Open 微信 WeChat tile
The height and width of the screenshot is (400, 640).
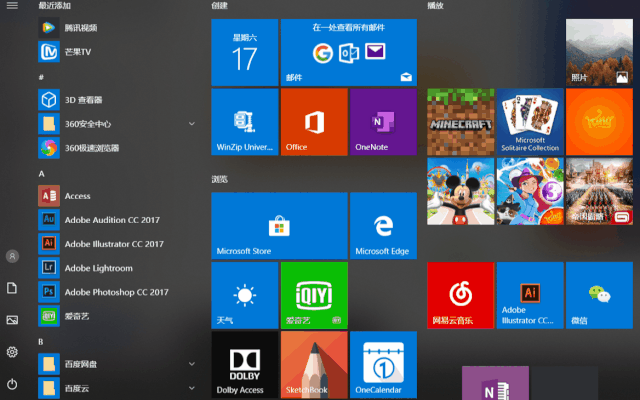pos(599,295)
